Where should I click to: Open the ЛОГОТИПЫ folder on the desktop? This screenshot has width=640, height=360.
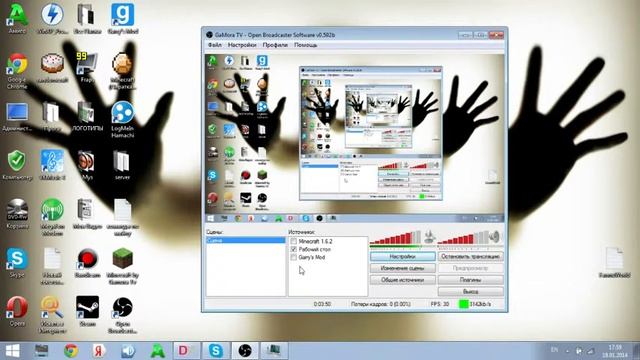(87, 116)
